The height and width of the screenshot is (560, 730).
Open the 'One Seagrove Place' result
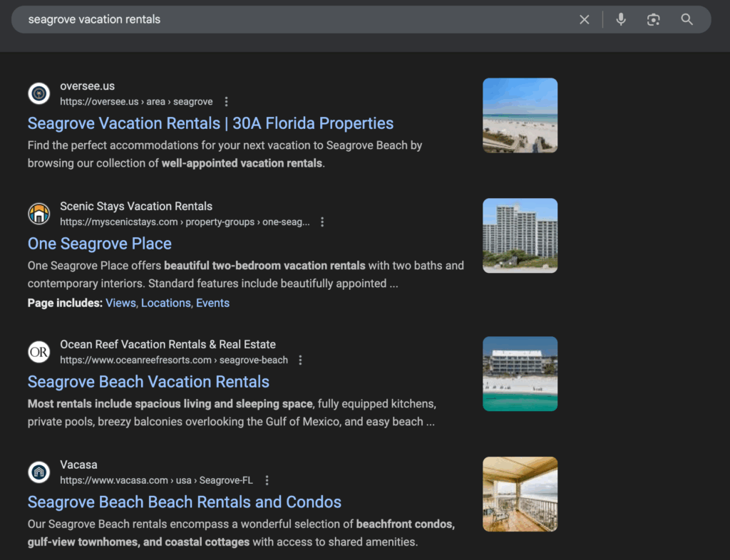[100, 244]
